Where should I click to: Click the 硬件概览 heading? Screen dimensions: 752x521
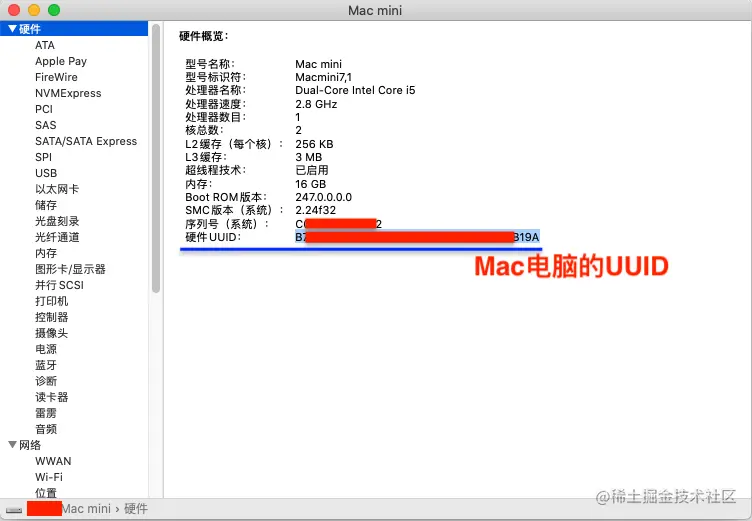204,36
